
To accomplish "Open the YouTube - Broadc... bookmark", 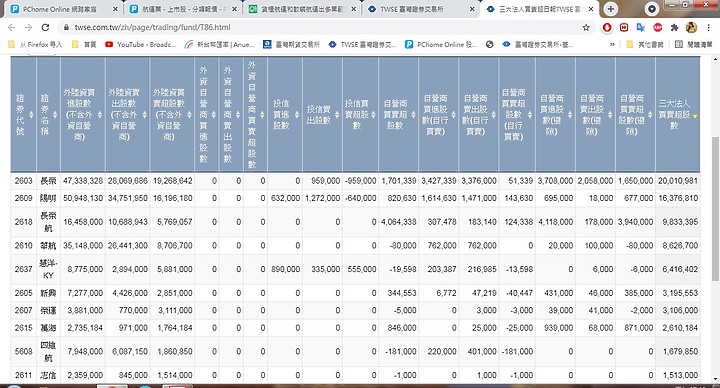I will pyautogui.click(x=141, y=45).
